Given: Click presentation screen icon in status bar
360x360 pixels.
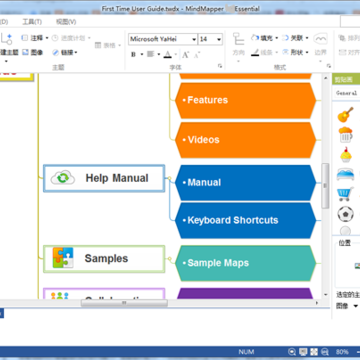Looking at the screenshot, I should (x=303, y=352).
